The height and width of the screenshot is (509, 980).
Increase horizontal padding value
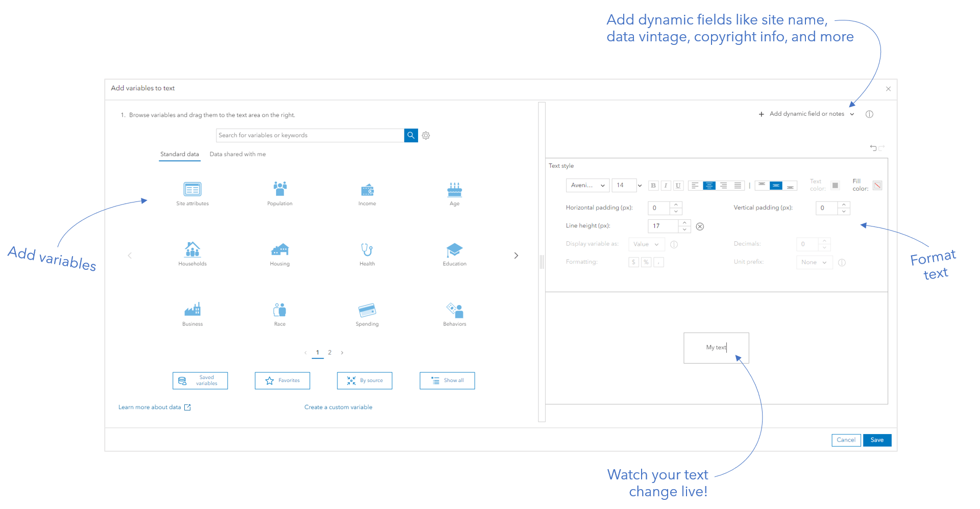coord(676,205)
